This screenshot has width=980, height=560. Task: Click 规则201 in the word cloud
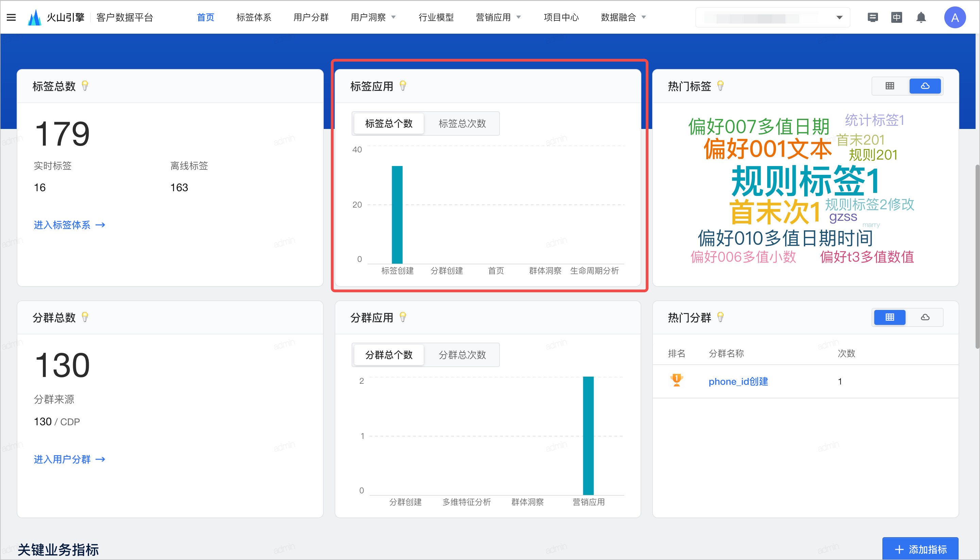pos(873,154)
